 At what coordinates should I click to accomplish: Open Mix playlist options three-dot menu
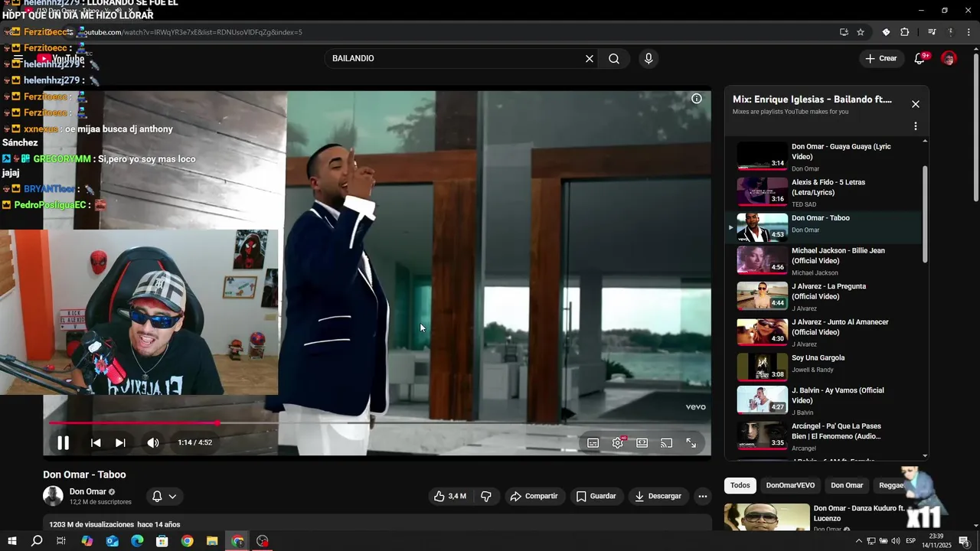tap(916, 126)
